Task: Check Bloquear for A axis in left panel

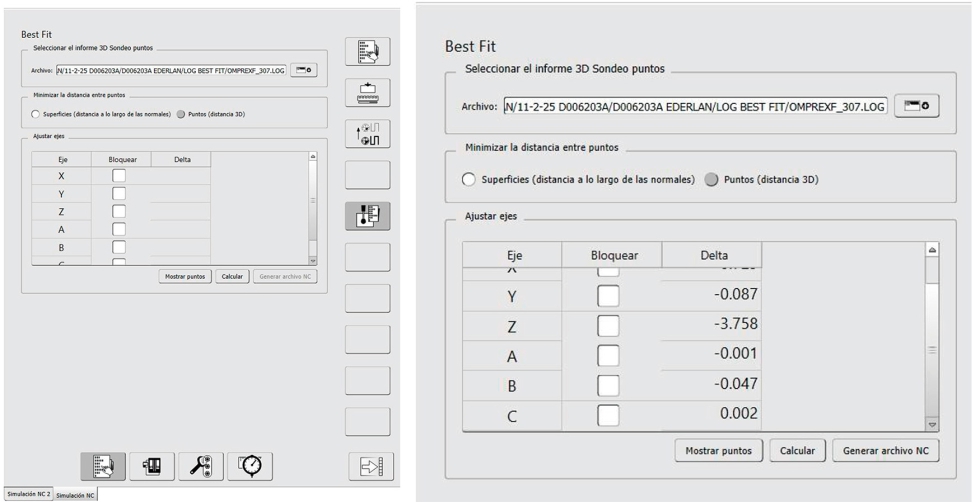Action: point(119,229)
